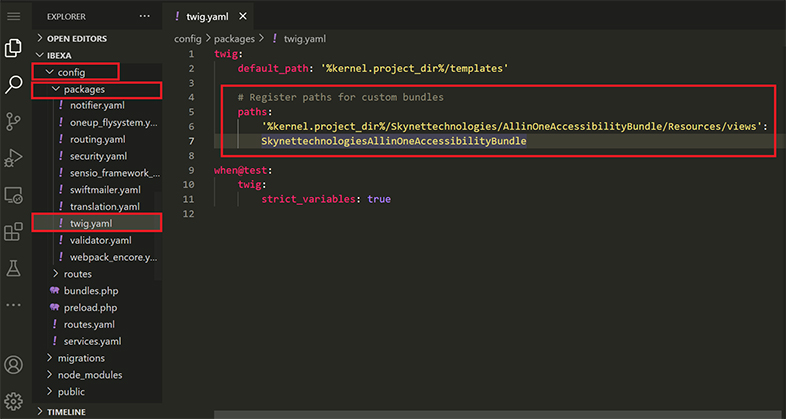Viewport: 786px width, 419px height.
Task: Switch to the twig.yaml editor tab
Action: click(208, 16)
